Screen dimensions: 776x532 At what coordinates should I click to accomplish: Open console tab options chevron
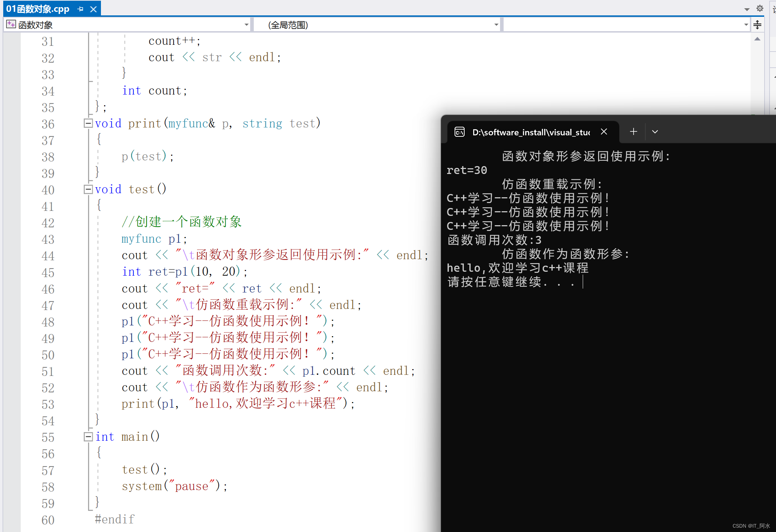pyautogui.click(x=655, y=132)
